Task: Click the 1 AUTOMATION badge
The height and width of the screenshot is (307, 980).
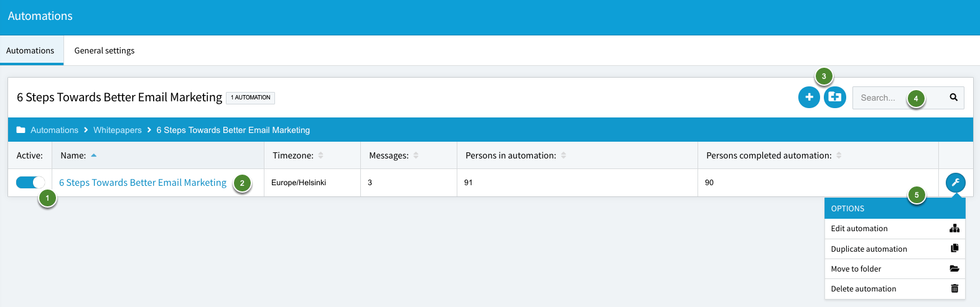Action: click(x=250, y=98)
